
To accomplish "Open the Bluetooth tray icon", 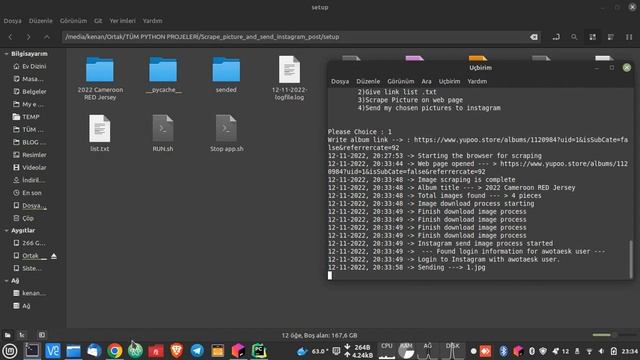I will [503, 351].
